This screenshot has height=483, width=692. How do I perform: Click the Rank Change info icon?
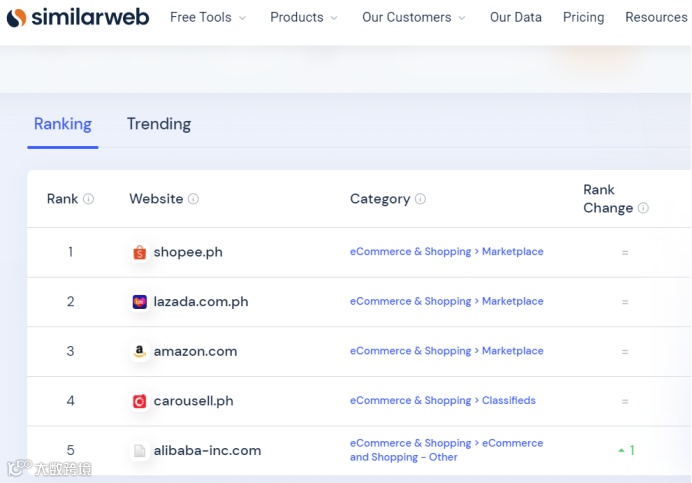643,208
